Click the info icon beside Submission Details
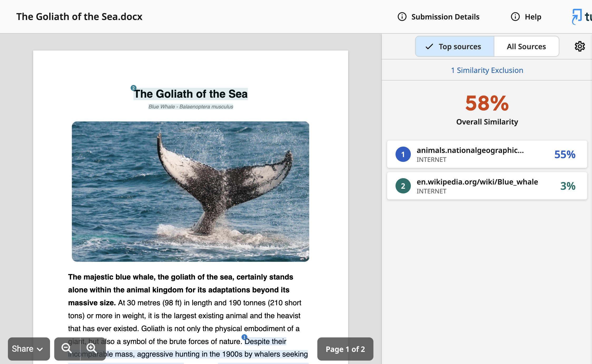The image size is (592, 364). [x=402, y=17]
